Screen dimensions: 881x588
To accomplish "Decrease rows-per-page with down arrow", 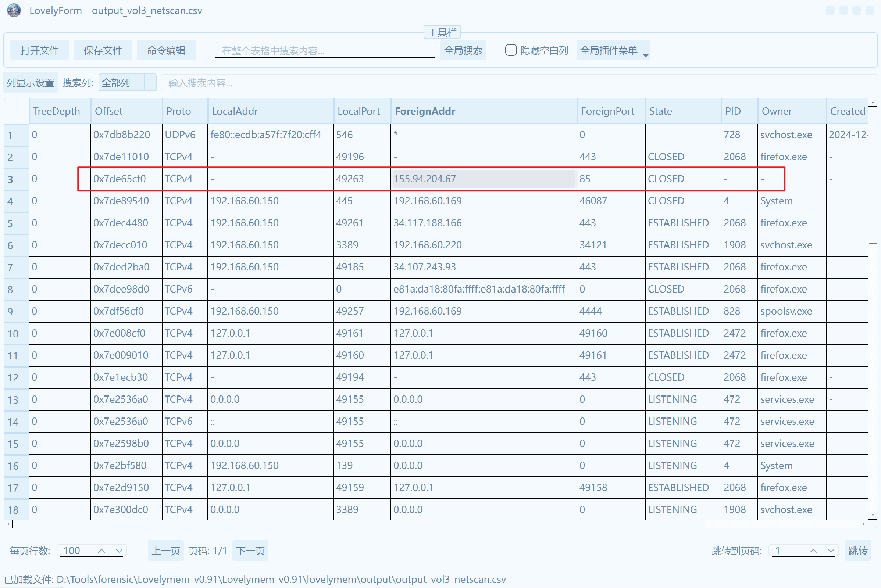I will coord(119,551).
